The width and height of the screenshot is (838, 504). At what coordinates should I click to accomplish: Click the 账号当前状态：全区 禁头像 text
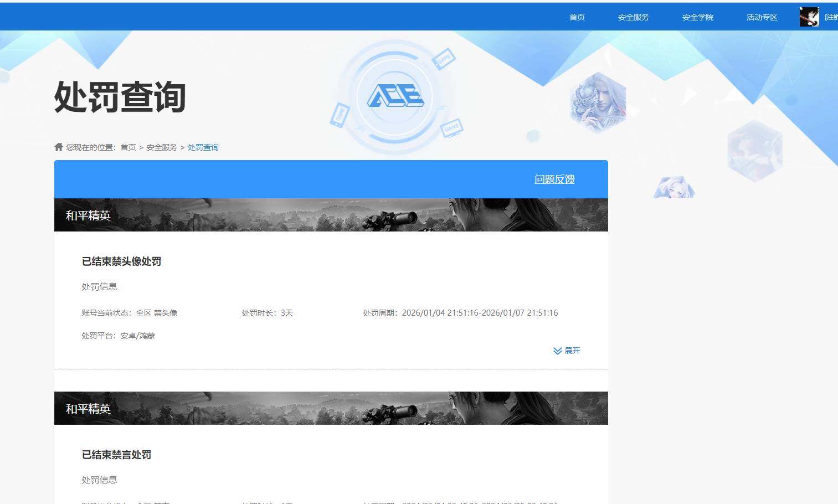(x=130, y=313)
